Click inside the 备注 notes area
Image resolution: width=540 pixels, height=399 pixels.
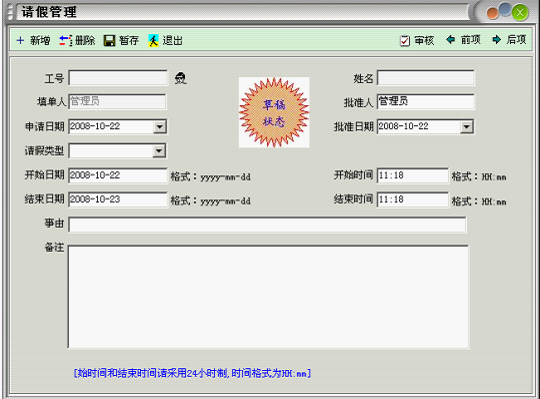coord(268,297)
